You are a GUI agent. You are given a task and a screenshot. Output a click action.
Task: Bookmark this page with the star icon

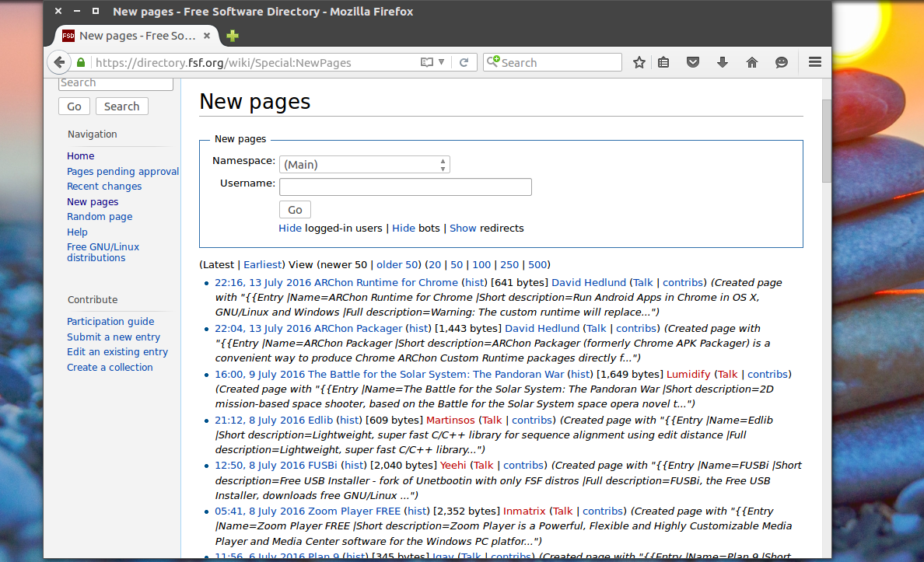639,62
